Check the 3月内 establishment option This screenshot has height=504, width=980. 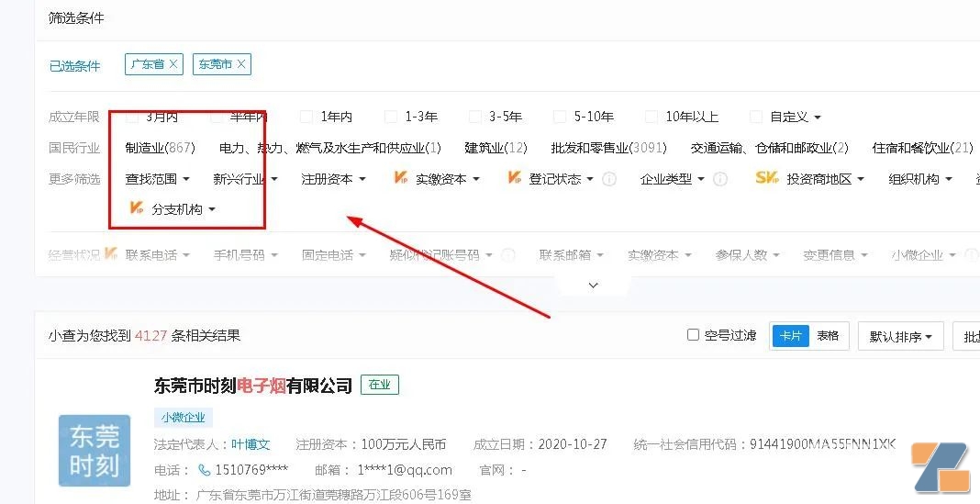132,117
